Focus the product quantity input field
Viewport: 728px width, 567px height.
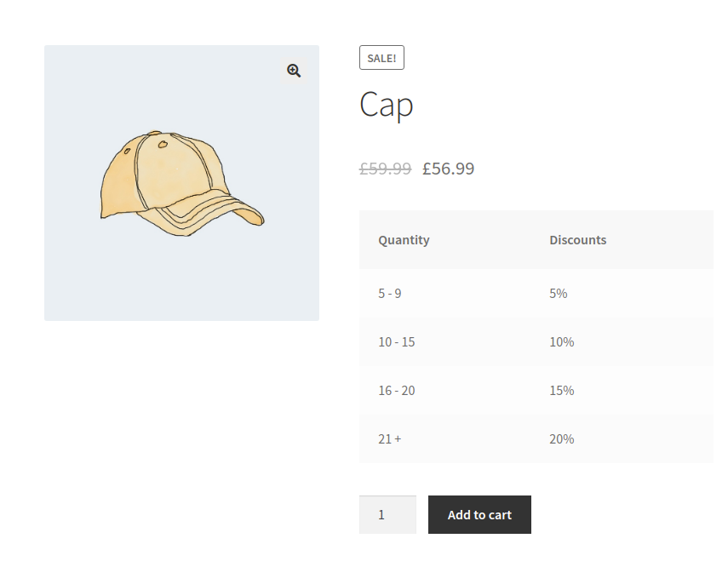click(387, 514)
